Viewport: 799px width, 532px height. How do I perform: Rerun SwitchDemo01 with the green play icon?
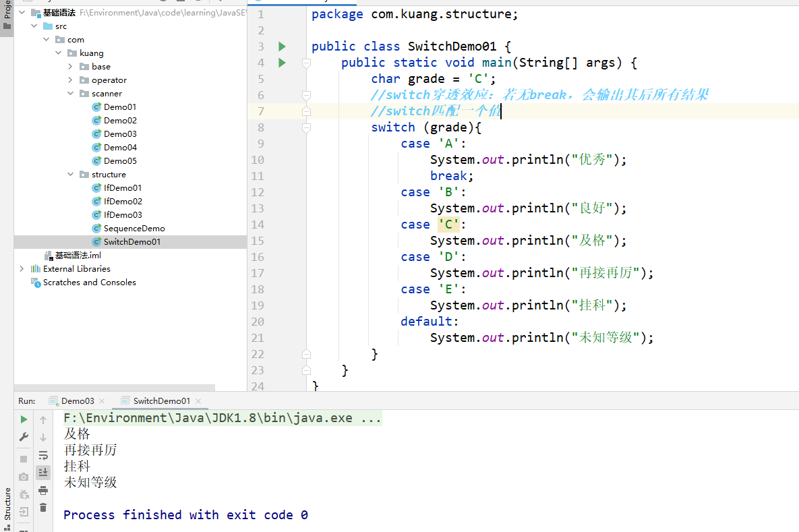(24, 419)
